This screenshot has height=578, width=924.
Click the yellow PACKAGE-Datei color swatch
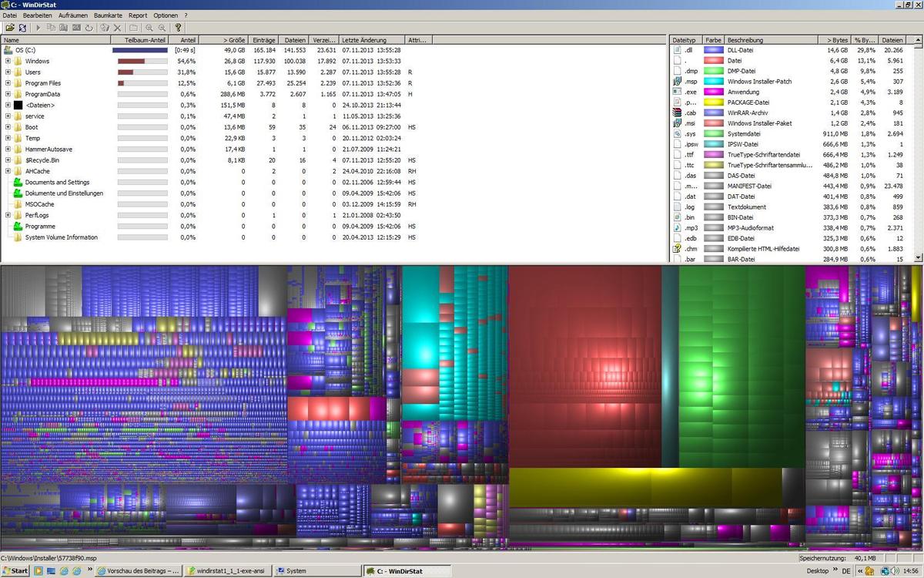(x=713, y=102)
